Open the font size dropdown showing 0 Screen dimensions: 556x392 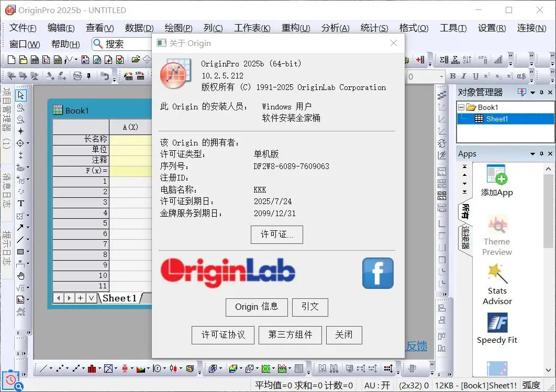[441, 76]
